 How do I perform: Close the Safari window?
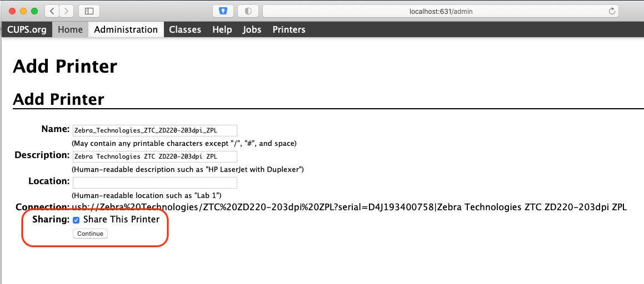[11, 11]
